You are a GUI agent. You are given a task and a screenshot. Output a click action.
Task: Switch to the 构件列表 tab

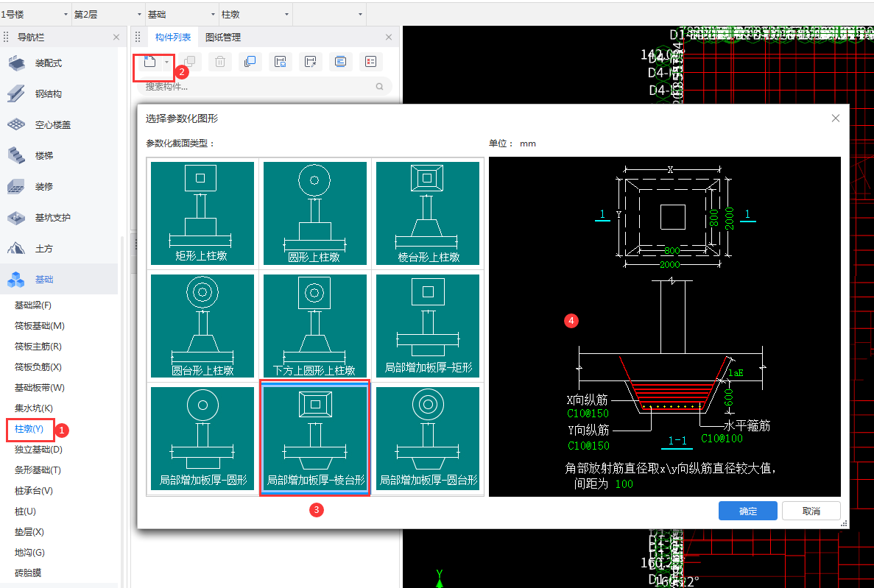click(x=173, y=38)
